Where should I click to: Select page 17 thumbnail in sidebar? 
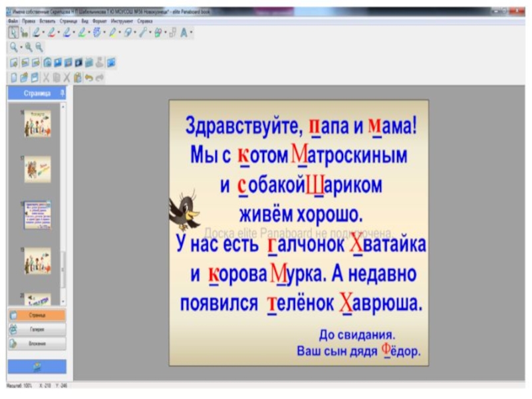pos(37,169)
